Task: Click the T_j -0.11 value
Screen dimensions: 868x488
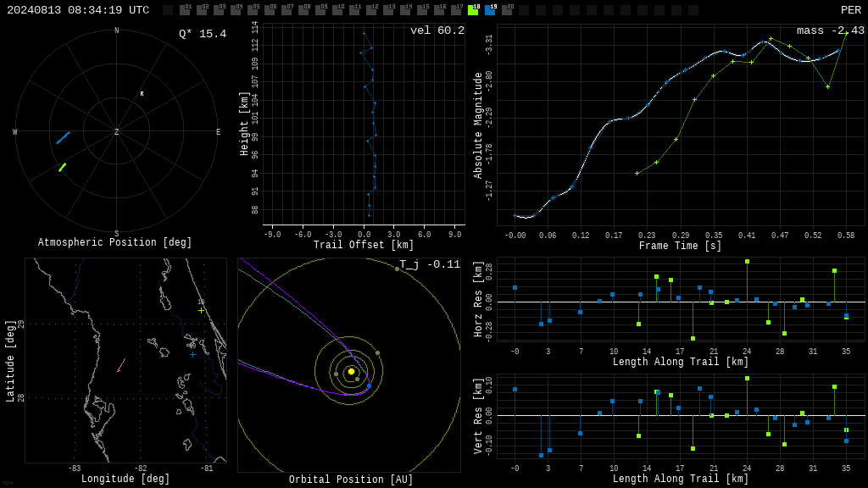Action: pos(430,264)
